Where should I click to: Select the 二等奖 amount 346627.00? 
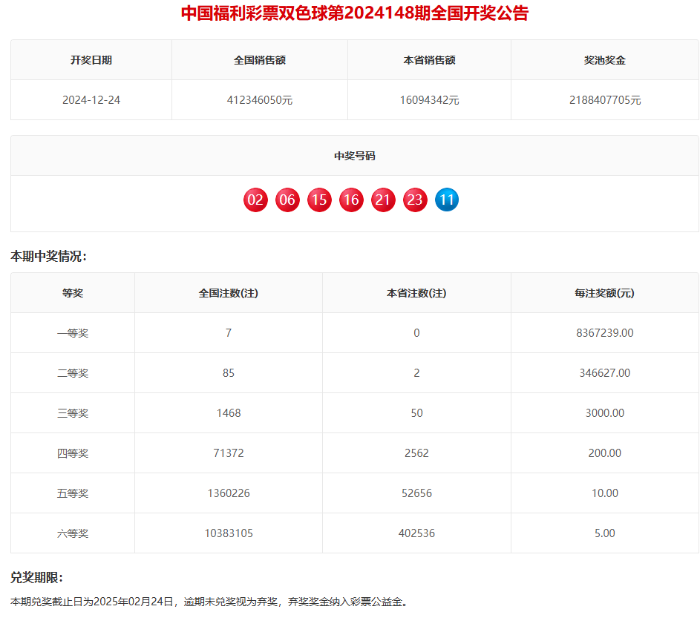pyautogui.click(x=605, y=373)
